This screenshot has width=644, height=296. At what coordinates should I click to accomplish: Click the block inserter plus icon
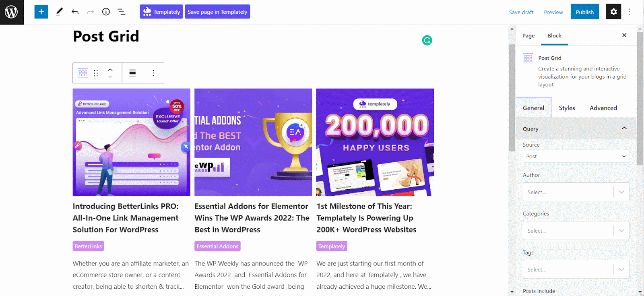(41, 12)
